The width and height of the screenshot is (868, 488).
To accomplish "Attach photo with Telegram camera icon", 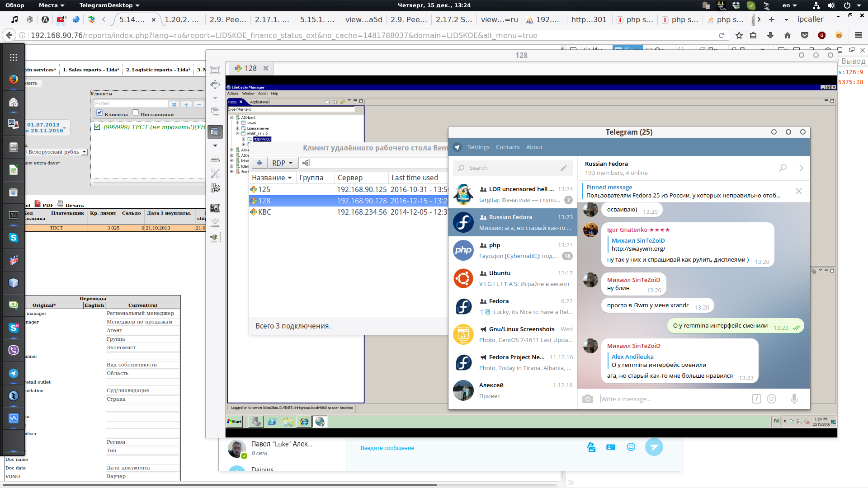I will click(x=588, y=399).
